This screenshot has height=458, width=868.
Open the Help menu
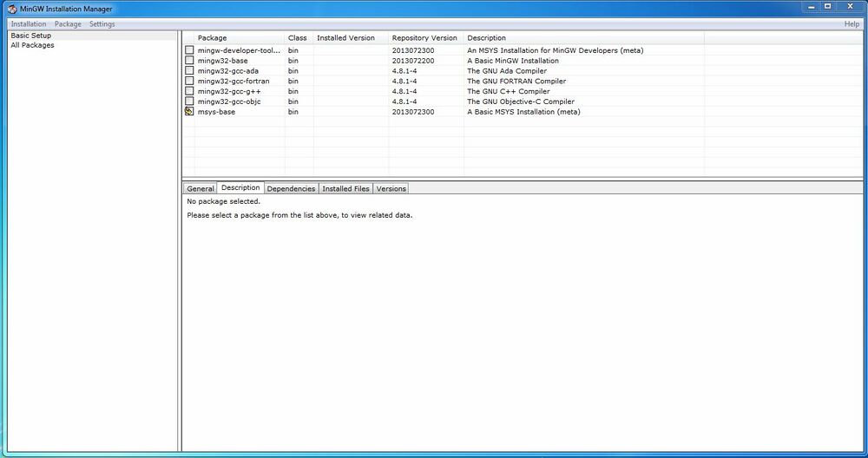852,23
